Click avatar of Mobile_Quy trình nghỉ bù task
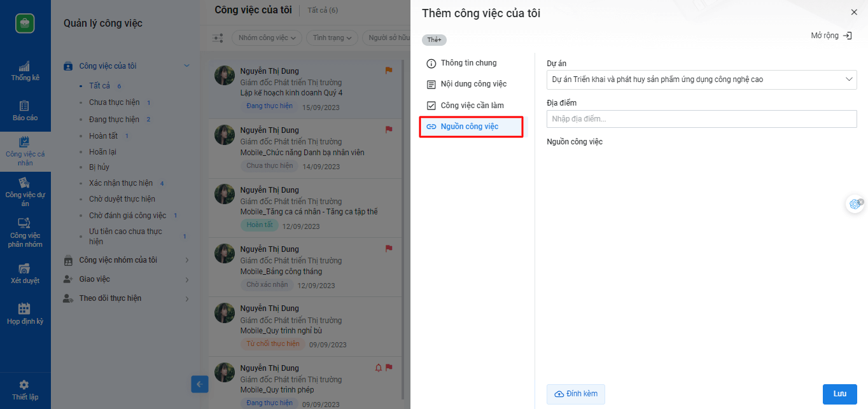 (x=225, y=314)
